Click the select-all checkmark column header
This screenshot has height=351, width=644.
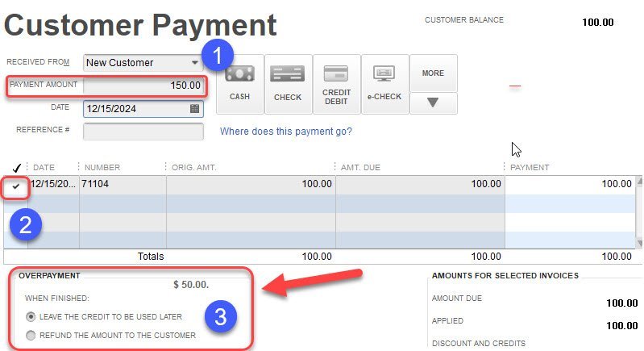[16, 167]
